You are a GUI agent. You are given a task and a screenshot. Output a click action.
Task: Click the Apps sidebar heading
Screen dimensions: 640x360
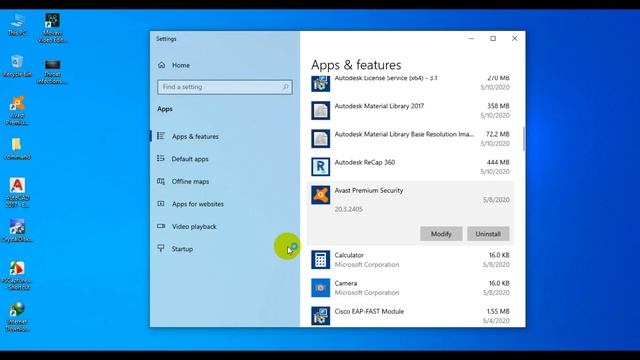[x=165, y=109]
